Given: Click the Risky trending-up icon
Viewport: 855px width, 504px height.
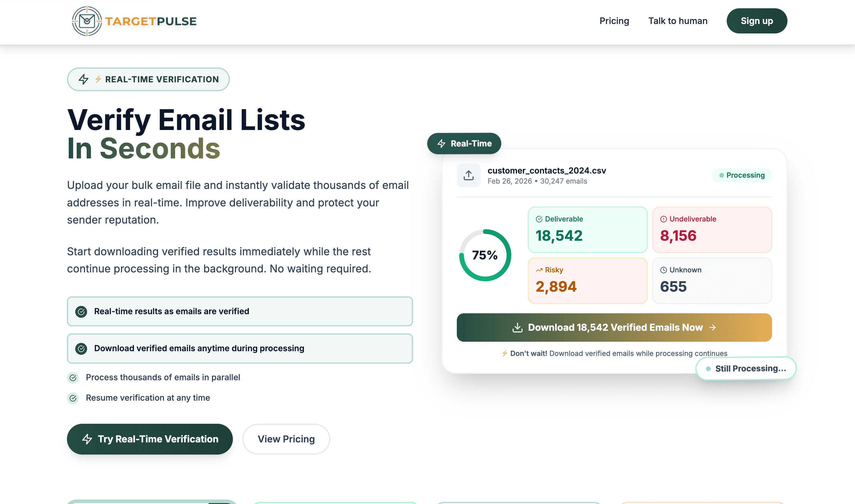Looking at the screenshot, I should point(539,270).
